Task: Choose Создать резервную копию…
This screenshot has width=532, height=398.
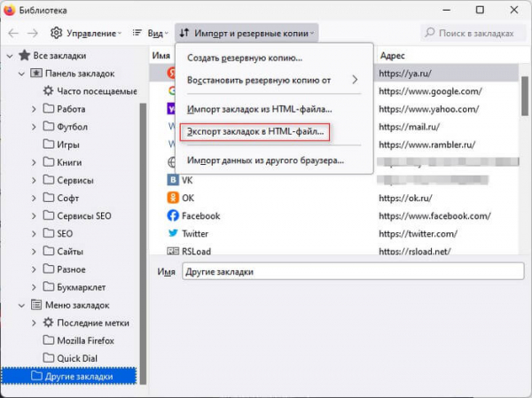Action: 245,58
